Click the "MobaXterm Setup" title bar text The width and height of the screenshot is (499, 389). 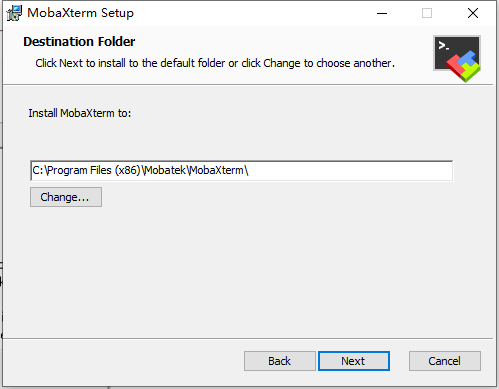pyautogui.click(x=80, y=13)
